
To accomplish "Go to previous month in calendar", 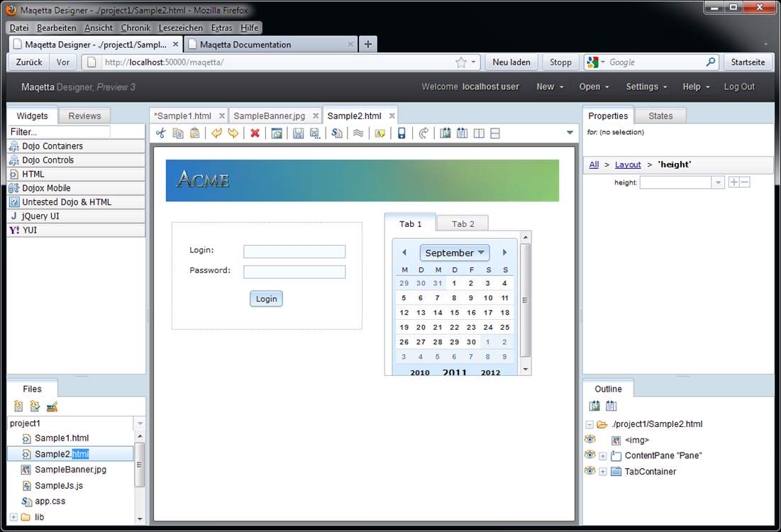I will point(404,253).
